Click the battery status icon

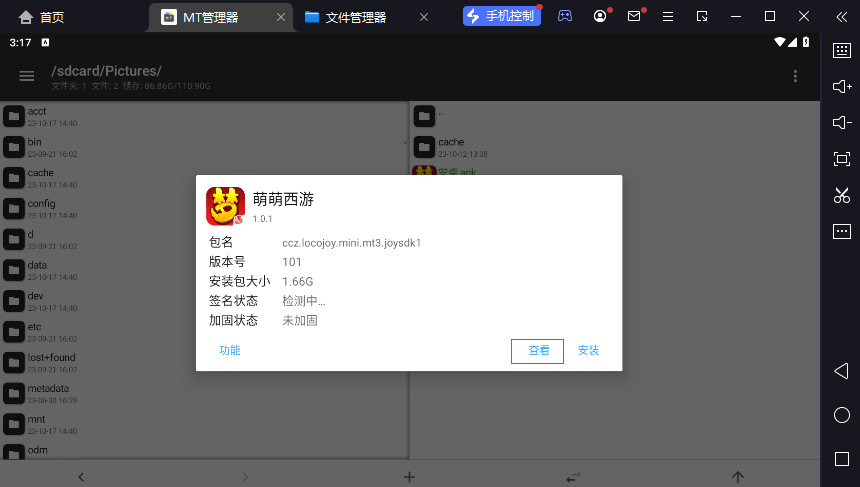tap(806, 42)
